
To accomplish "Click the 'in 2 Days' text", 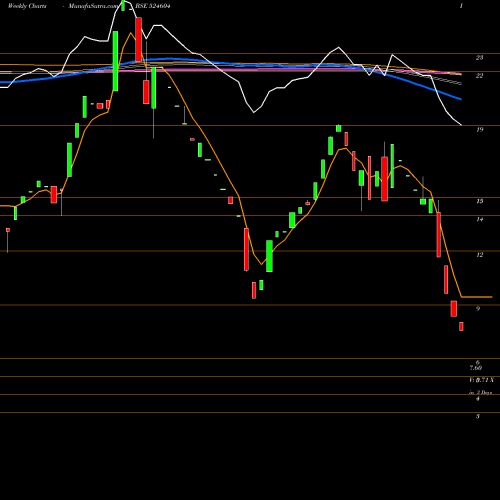I will 480,393.
